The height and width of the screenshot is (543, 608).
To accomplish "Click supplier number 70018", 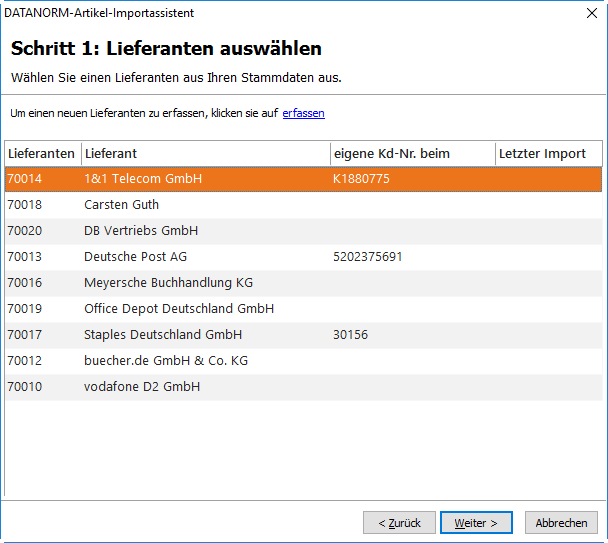I will point(24,205).
